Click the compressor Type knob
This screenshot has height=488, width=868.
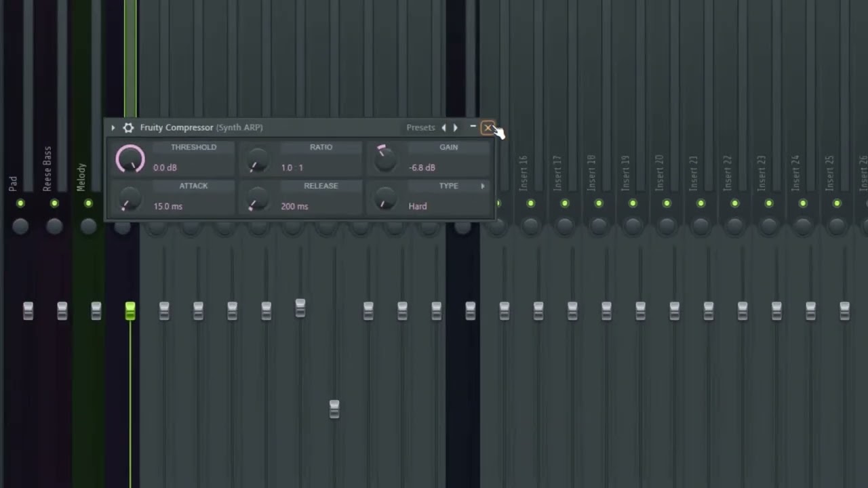(x=384, y=199)
